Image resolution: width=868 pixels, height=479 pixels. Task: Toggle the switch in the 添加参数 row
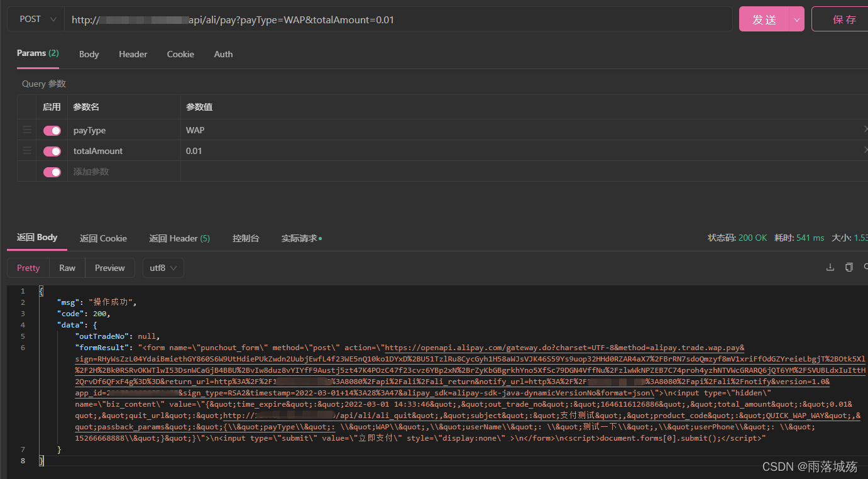52,172
